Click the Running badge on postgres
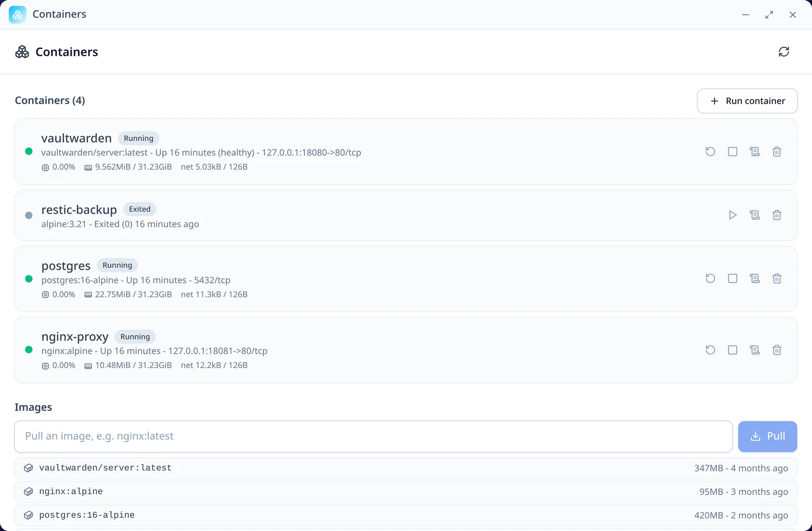812x531 pixels. point(117,265)
